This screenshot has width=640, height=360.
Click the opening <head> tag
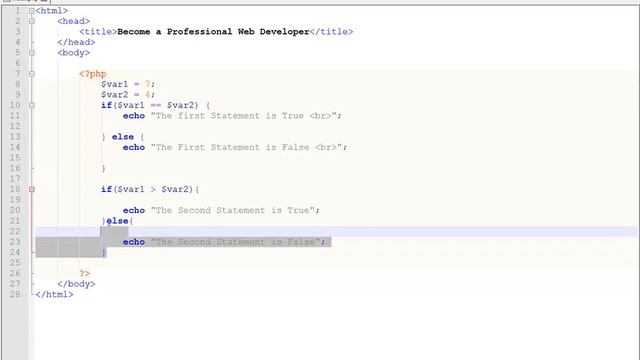tap(73, 21)
